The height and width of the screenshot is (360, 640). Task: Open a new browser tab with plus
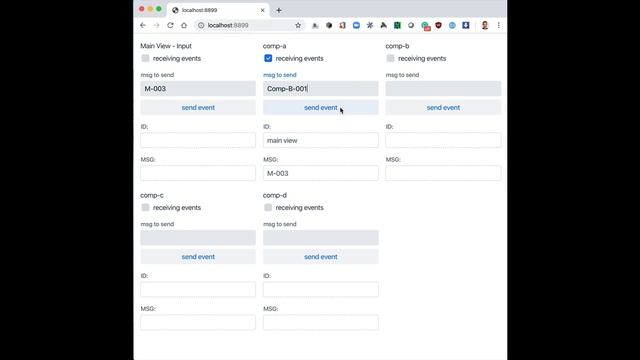pyautogui.click(x=279, y=10)
